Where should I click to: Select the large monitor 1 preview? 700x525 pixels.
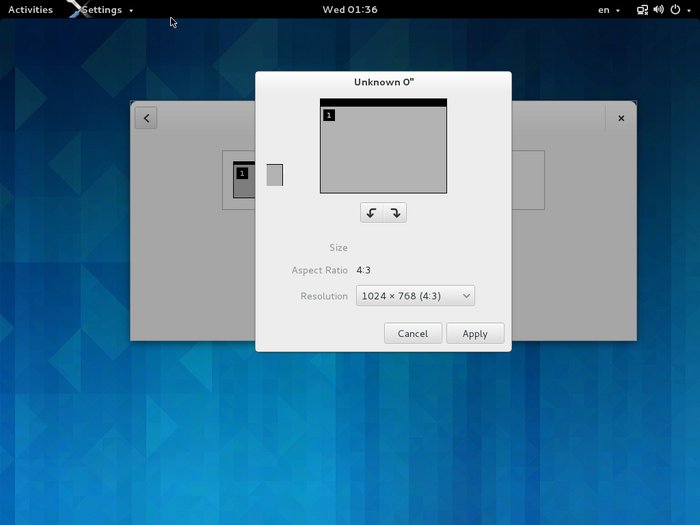tap(383, 146)
